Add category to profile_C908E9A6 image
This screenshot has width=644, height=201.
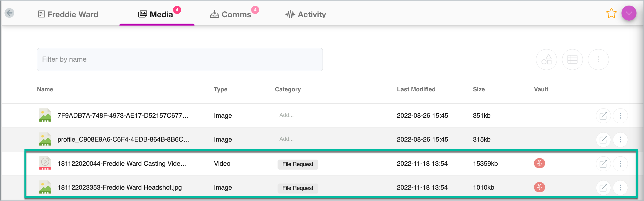point(286,139)
